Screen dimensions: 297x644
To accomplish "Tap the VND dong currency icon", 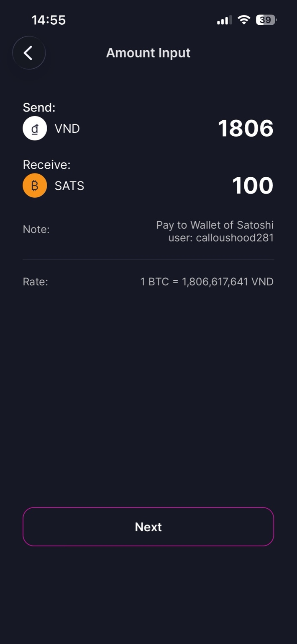I will [x=35, y=128].
